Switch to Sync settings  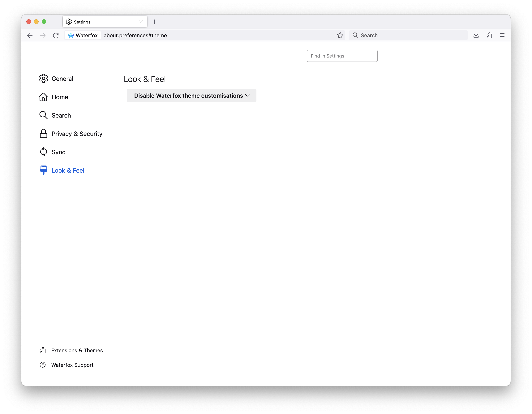point(58,152)
